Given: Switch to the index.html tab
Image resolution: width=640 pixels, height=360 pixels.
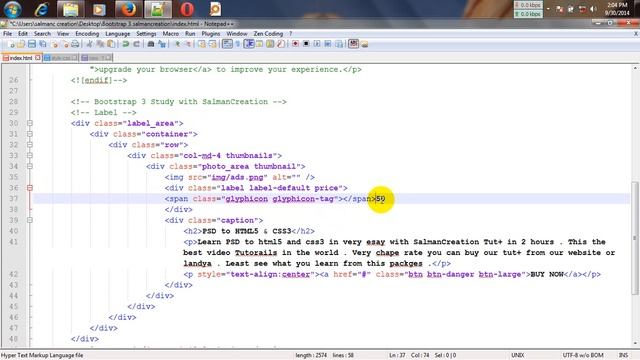Looking at the screenshot, I should pyautogui.click(x=20, y=58).
